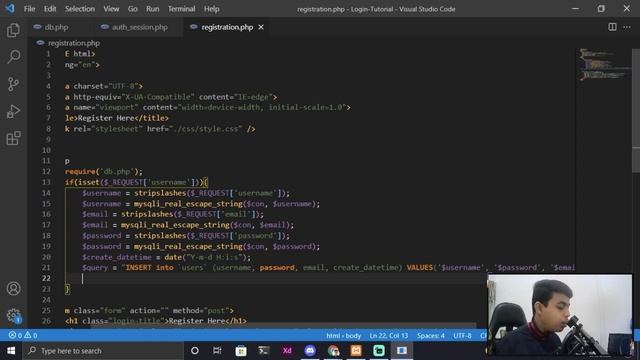Open Discord from the taskbar

coord(310,351)
